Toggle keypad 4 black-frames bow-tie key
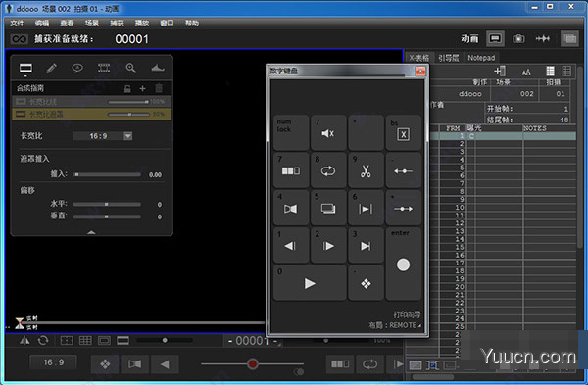588x385 pixels. tap(291, 208)
